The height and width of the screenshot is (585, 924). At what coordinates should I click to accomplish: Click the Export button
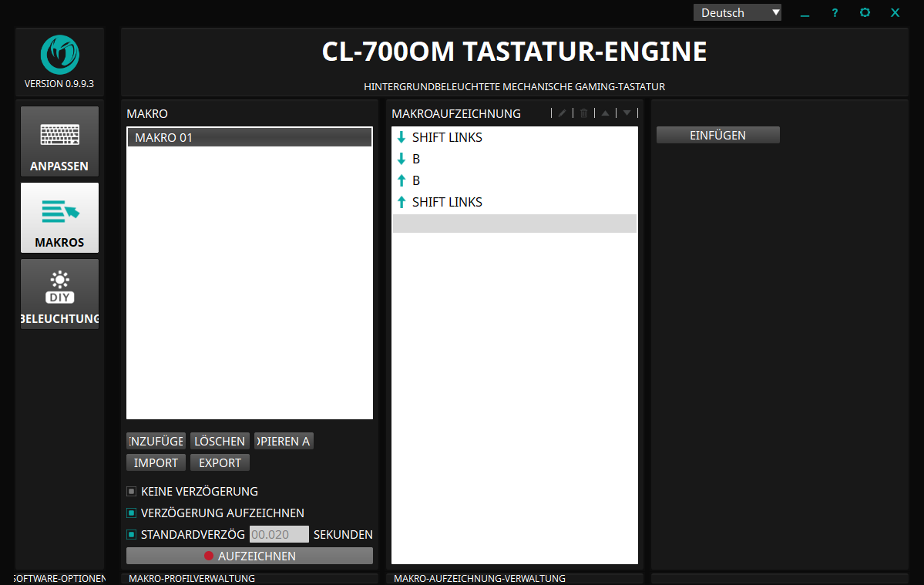pos(220,462)
